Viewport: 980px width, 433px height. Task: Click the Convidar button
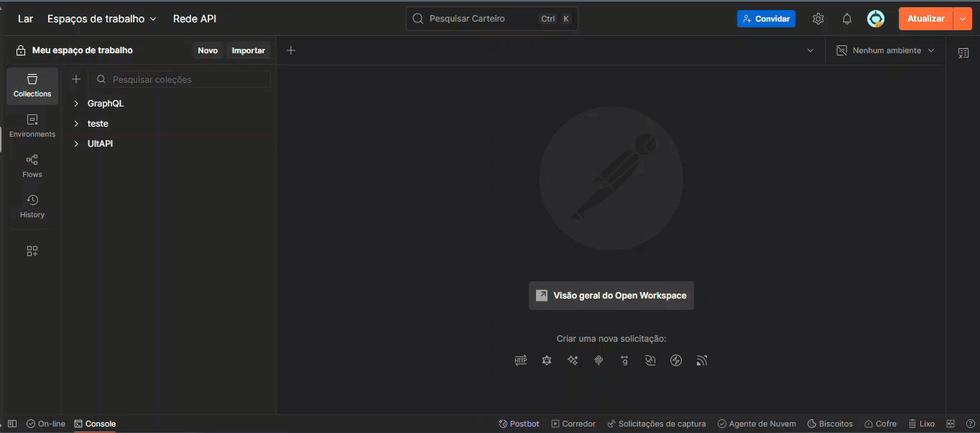coord(766,19)
